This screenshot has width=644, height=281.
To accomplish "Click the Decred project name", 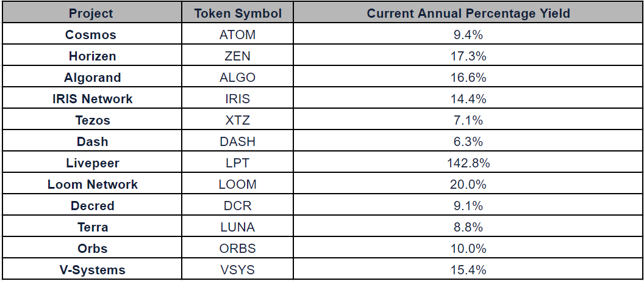I will tap(93, 206).
